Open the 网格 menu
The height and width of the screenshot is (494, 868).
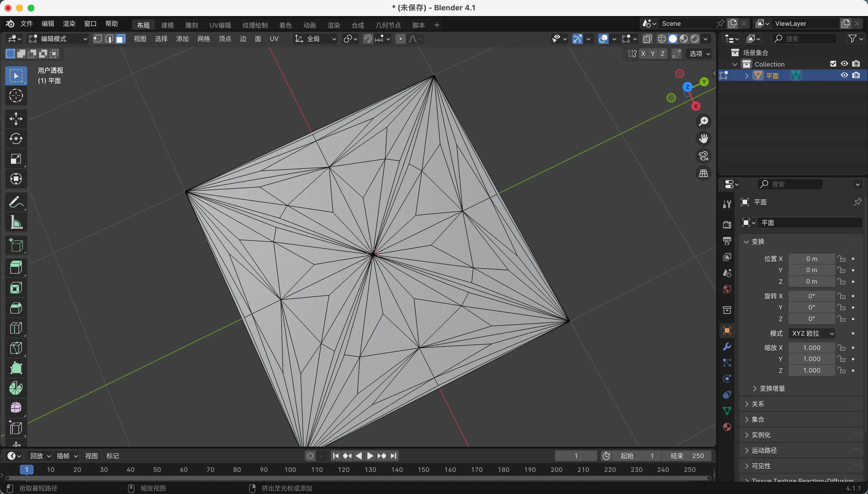203,39
